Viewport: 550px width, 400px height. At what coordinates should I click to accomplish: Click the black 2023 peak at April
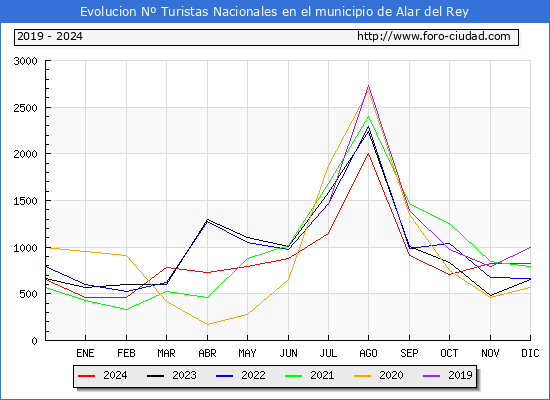[x=207, y=219]
